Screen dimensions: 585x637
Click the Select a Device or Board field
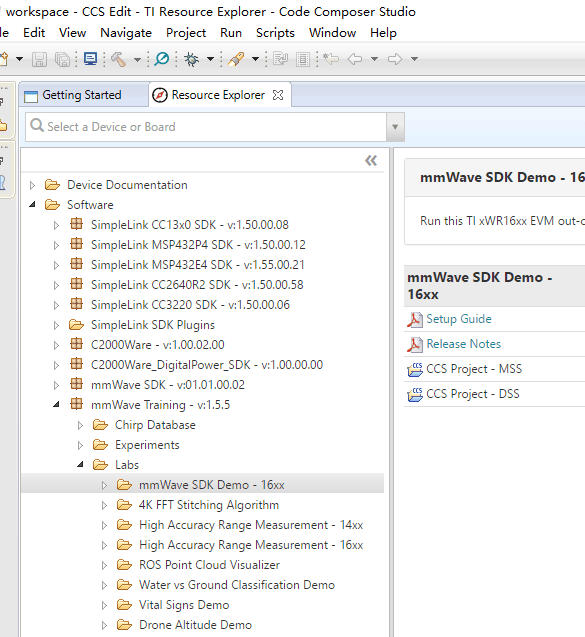click(206, 127)
